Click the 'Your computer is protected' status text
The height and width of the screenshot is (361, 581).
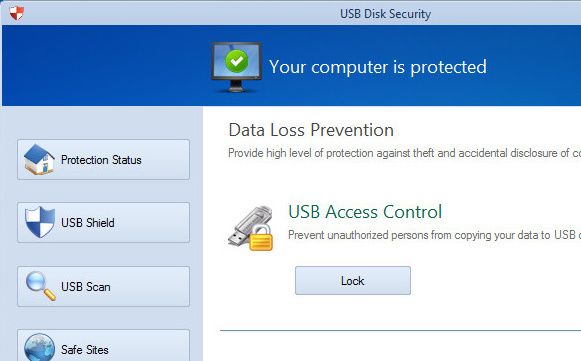click(378, 67)
